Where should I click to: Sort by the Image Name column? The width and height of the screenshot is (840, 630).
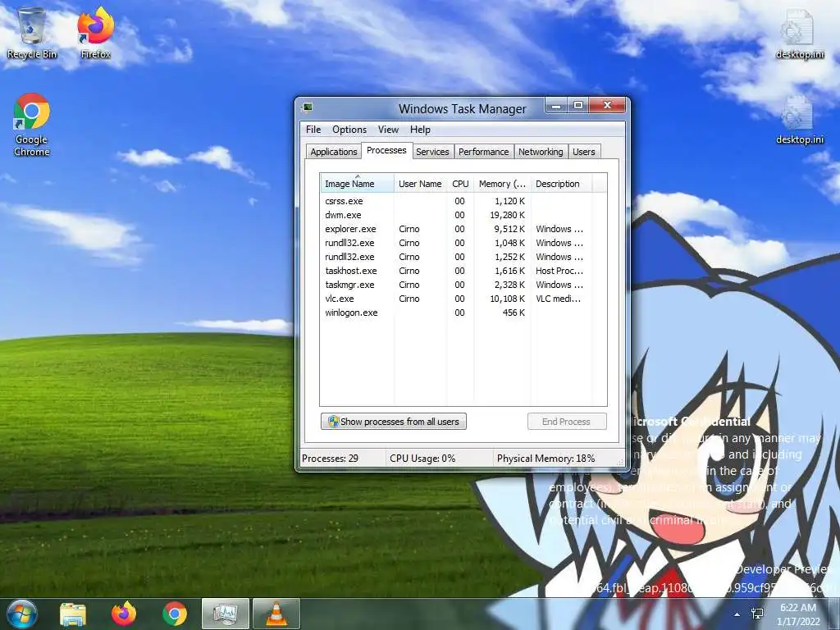(x=358, y=184)
